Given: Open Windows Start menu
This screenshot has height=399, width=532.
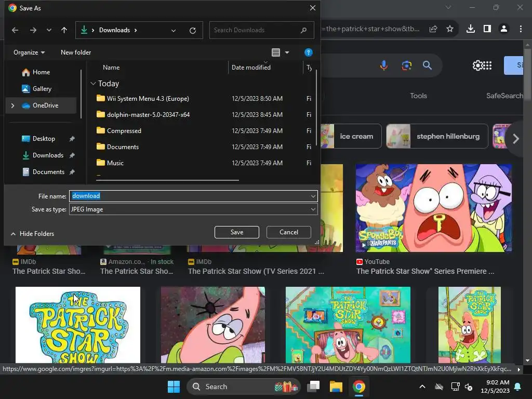Looking at the screenshot, I should coord(174,387).
